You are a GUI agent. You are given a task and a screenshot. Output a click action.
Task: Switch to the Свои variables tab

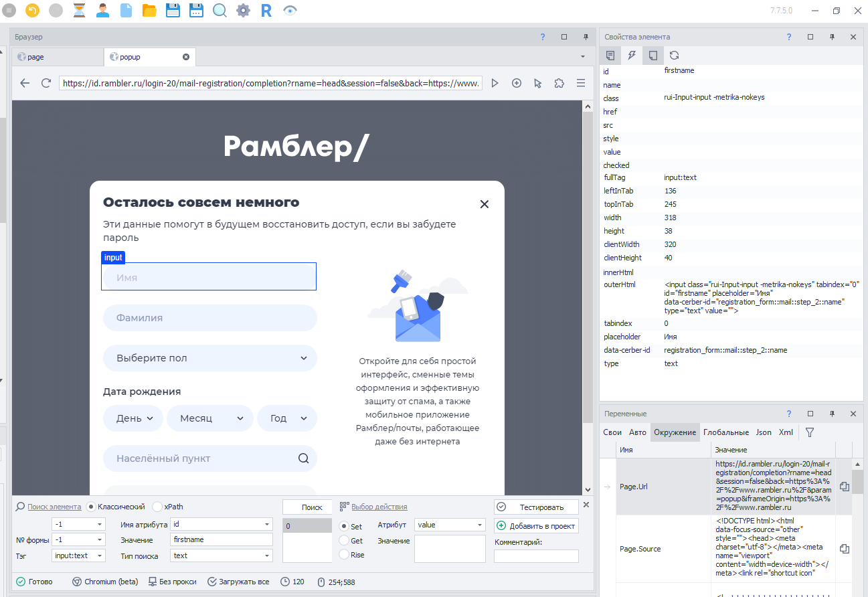612,432
